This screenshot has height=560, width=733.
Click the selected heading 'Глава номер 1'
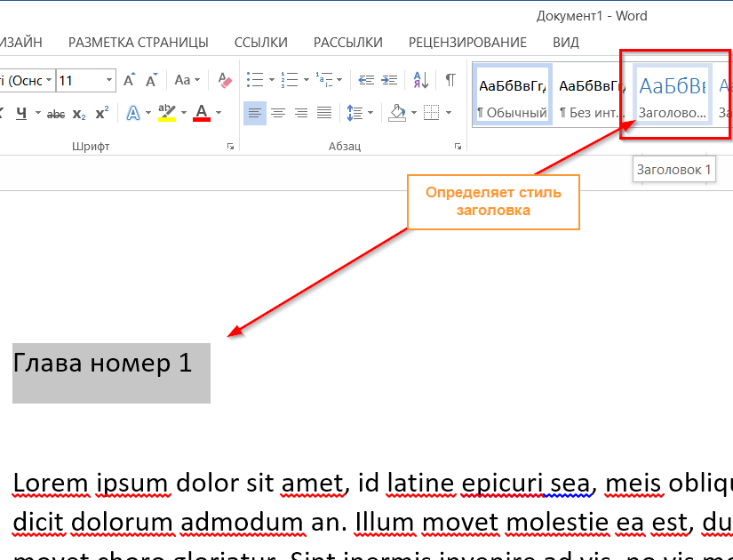point(103,364)
